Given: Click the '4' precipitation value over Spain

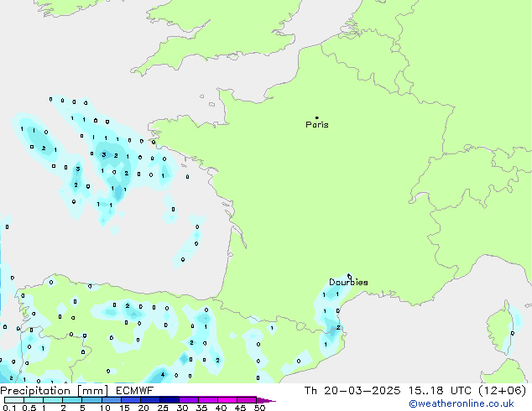Looking at the screenshot, I should pyautogui.click(x=163, y=375).
